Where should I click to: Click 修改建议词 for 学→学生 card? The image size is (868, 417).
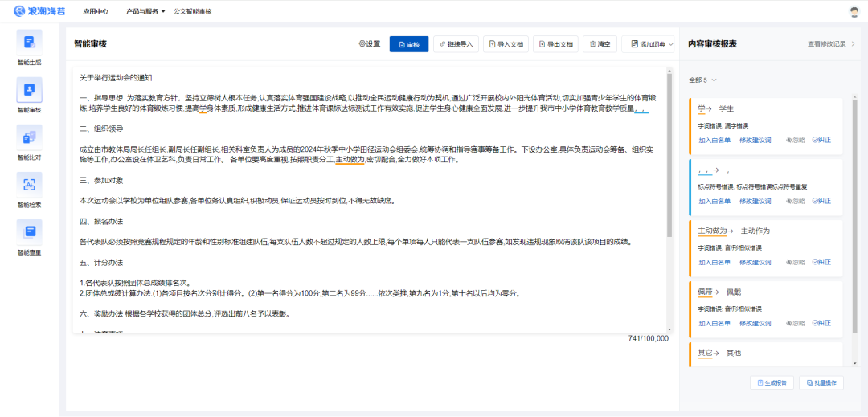point(755,140)
